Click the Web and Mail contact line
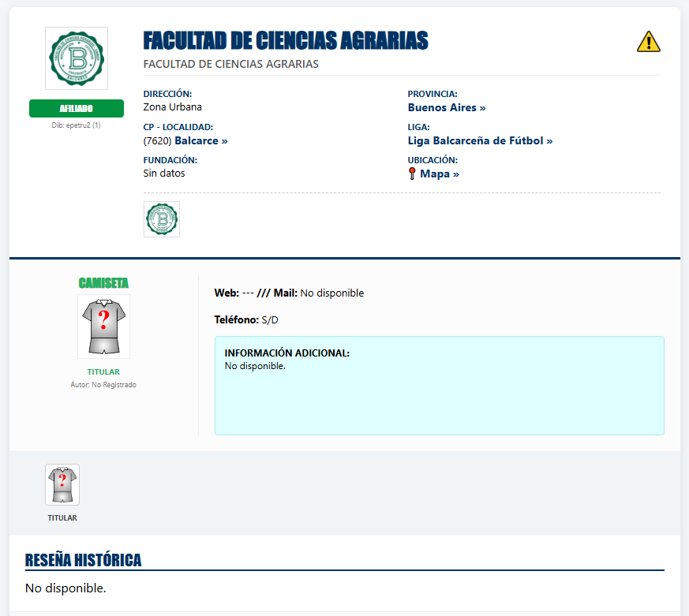Screen dimensions: 689x616 click(x=289, y=293)
